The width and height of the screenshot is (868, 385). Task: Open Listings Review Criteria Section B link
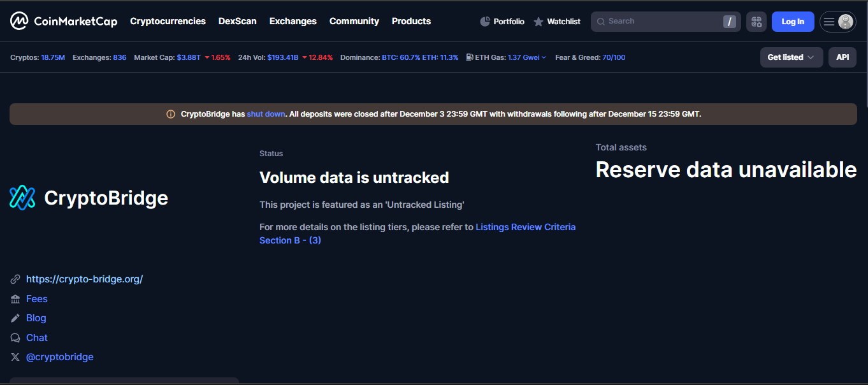[417, 233]
